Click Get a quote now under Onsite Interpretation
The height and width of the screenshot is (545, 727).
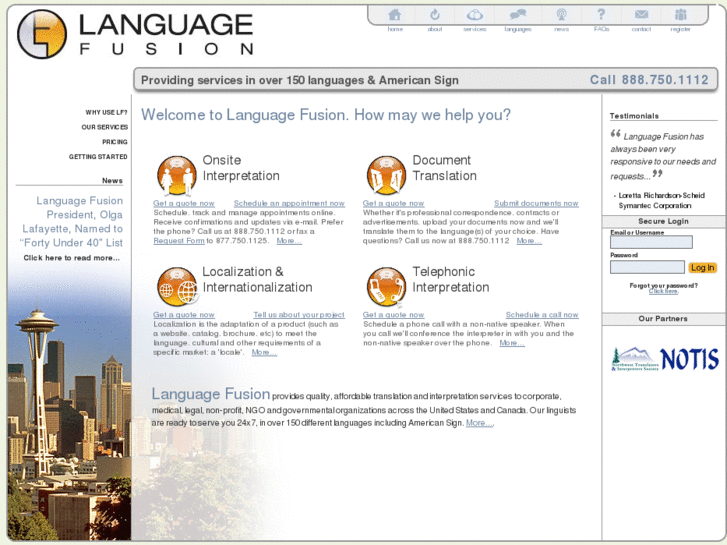(184, 203)
